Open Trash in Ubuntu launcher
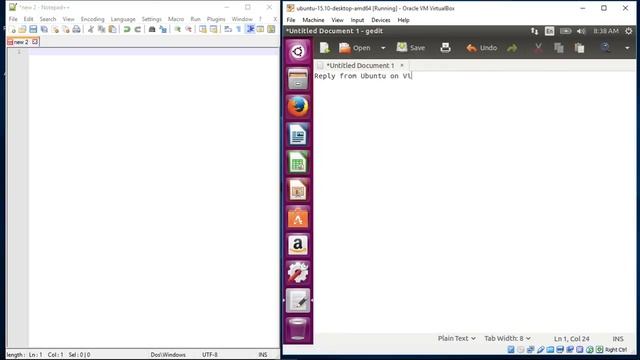The image size is (640, 360). pyautogui.click(x=298, y=329)
